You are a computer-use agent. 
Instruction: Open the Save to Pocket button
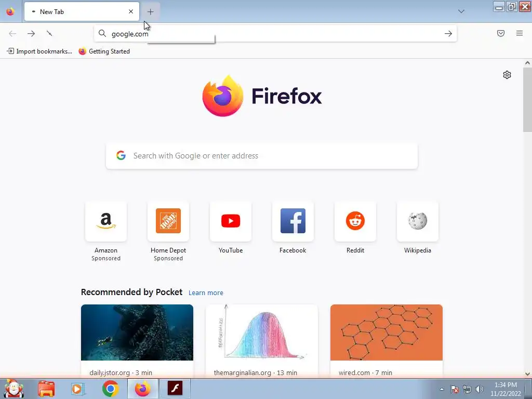pos(501,33)
